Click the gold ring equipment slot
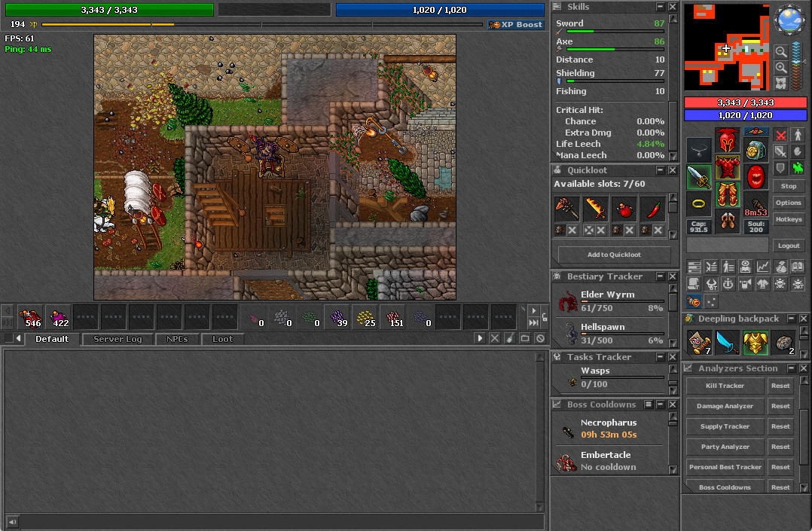The image size is (812, 531). (x=698, y=203)
